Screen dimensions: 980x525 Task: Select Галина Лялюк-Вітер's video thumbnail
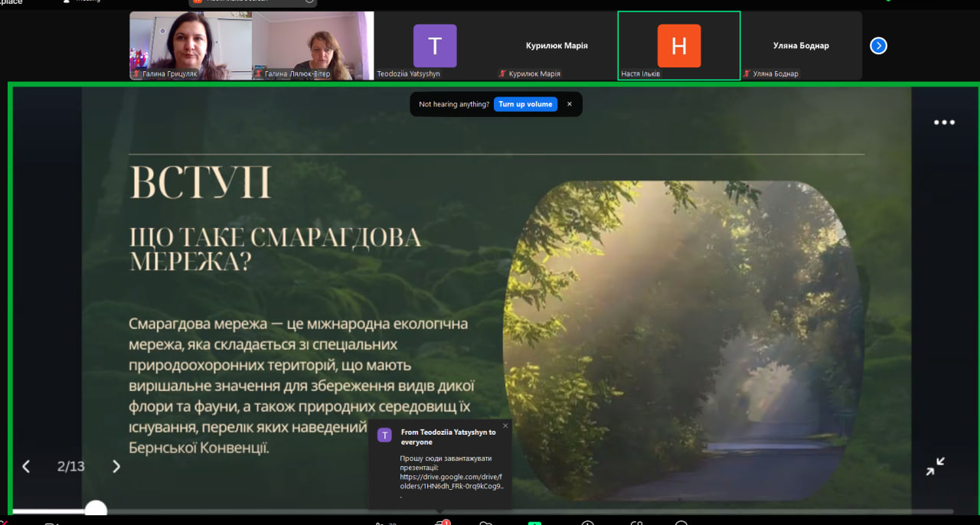[x=312, y=44]
